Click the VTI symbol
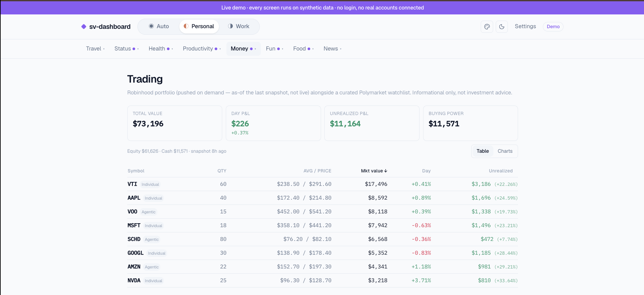 (132, 184)
